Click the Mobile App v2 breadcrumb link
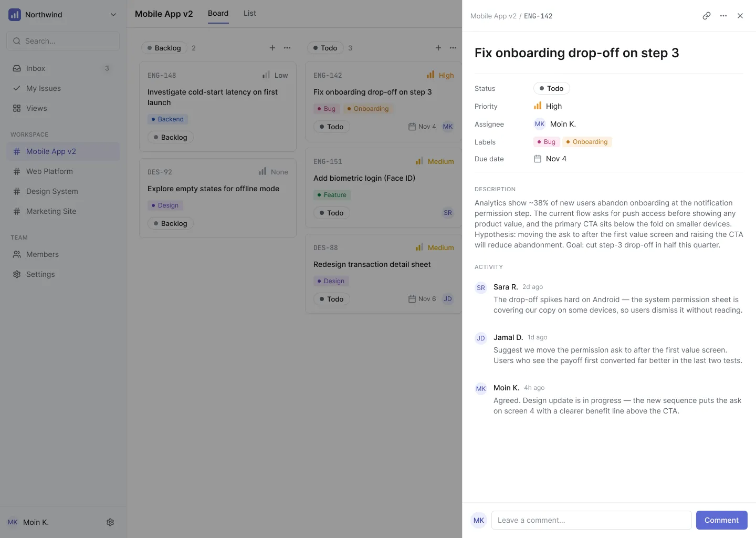Viewport: 756px width, 538px height. coord(493,16)
